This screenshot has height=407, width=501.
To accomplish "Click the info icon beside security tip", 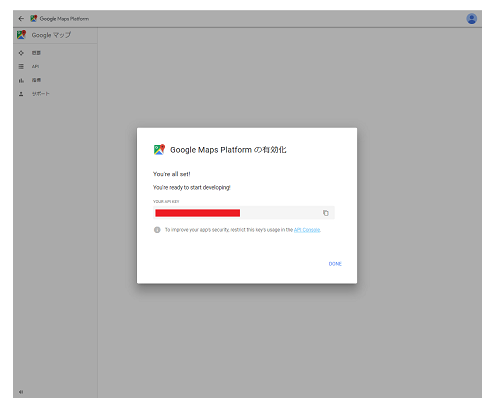I will 157,230.
